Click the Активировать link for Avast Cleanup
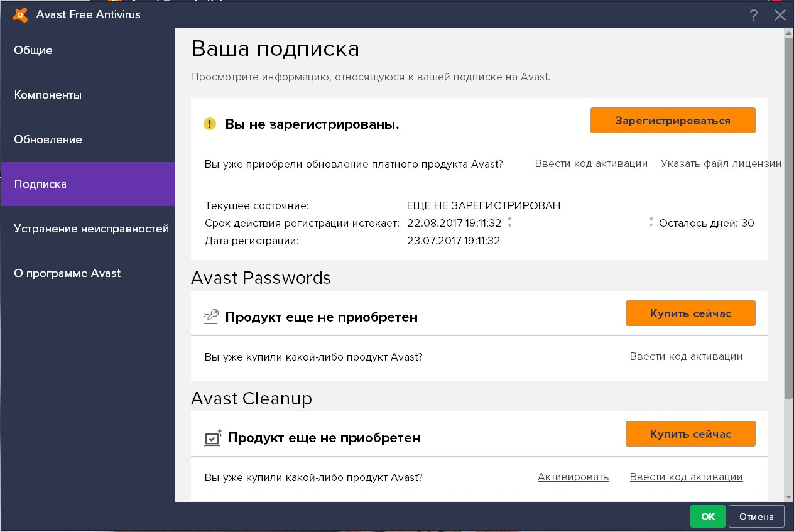 [x=573, y=477]
